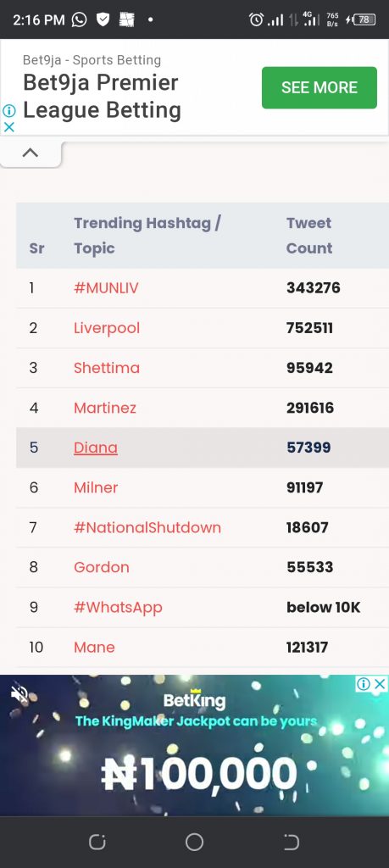Select the Shettima trending topic

tap(107, 368)
